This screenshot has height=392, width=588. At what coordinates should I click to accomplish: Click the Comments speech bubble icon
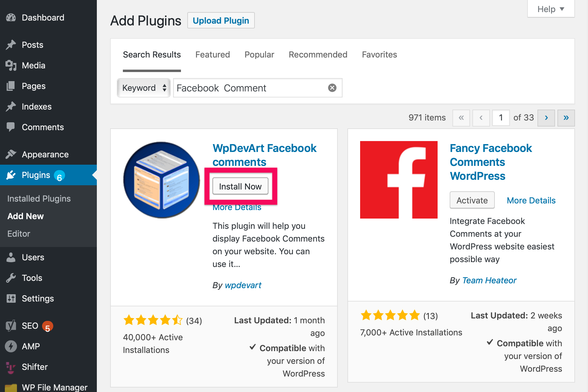(11, 127)
